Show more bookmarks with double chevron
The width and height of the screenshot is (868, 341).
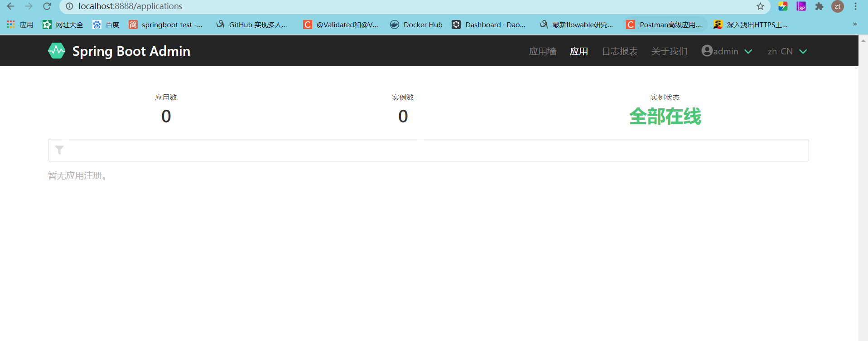point(855,24)
